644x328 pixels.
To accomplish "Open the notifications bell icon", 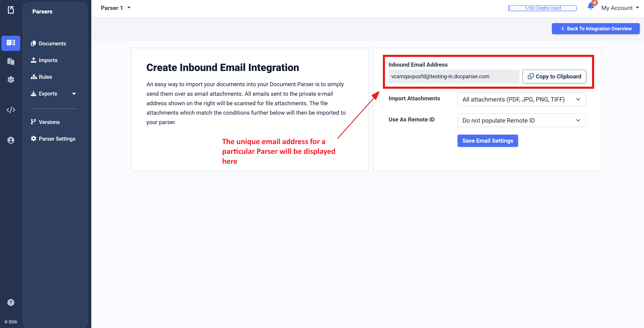I will 590,6.
